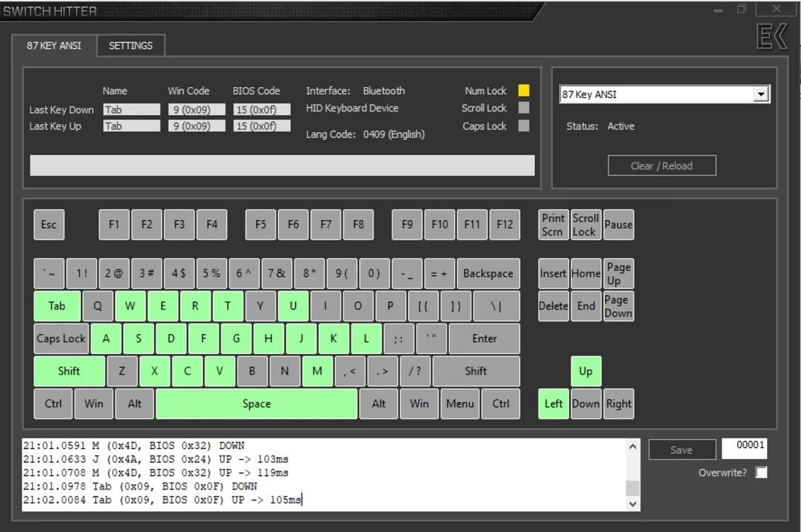Screen dimensions: 801x532
Task: Click the / ? key tile
Action: coord(415,371)
